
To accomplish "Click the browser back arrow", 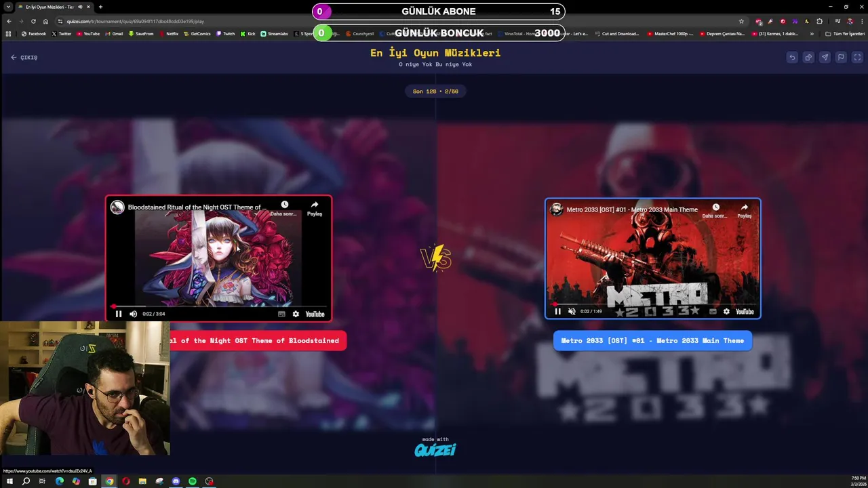I will 9,21.
